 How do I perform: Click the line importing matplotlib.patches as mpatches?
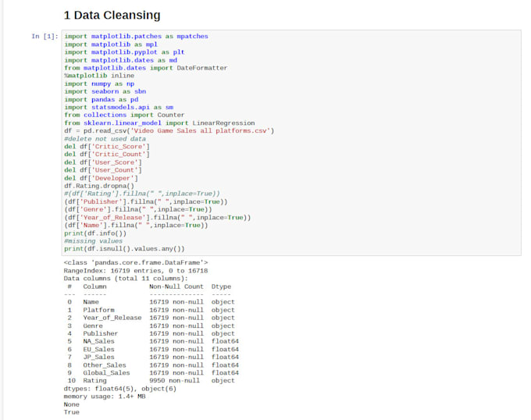coord(136,36)
